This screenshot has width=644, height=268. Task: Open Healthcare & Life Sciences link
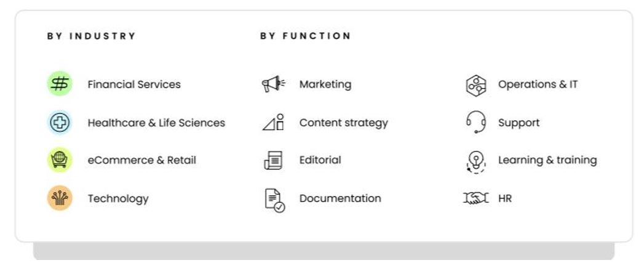click(x=156, y=123)
